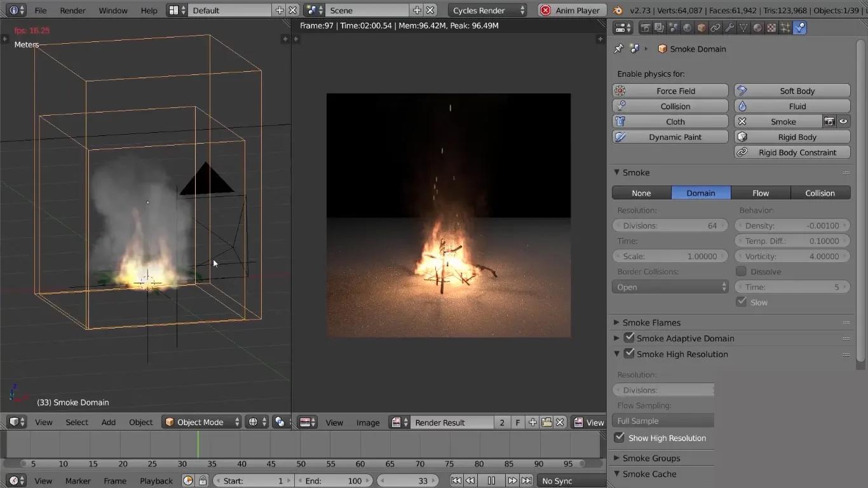The height and width of the screenshot is (488, 868).
Task: Switch to the Flow tab in Smoke settings
Action: pyautogui.click(x=760, y=193)
